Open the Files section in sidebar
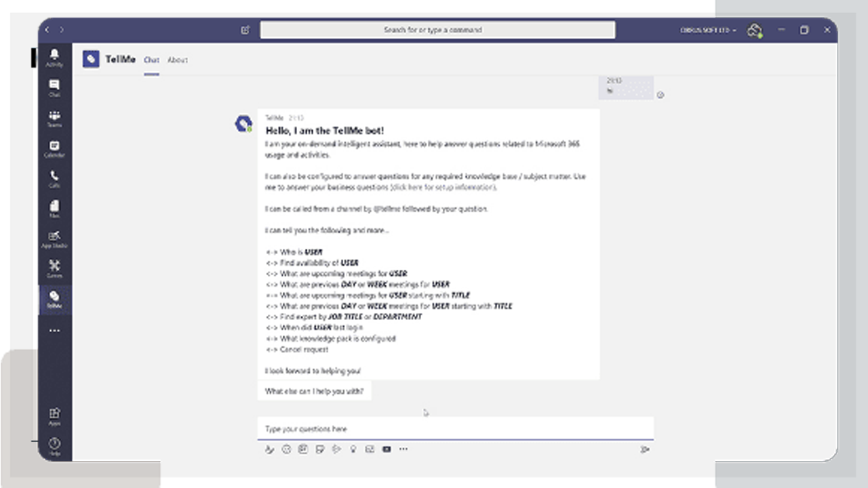 click(54, 209)
